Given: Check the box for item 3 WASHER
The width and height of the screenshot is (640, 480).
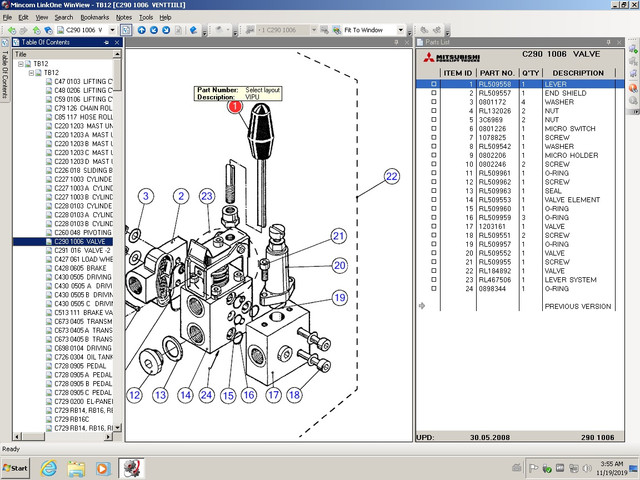Looking at the screenshot, I should tap(433, 102).
